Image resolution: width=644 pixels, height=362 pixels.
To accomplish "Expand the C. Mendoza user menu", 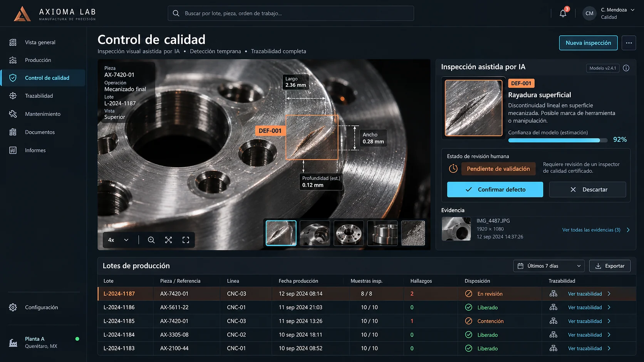I will 632,10.
